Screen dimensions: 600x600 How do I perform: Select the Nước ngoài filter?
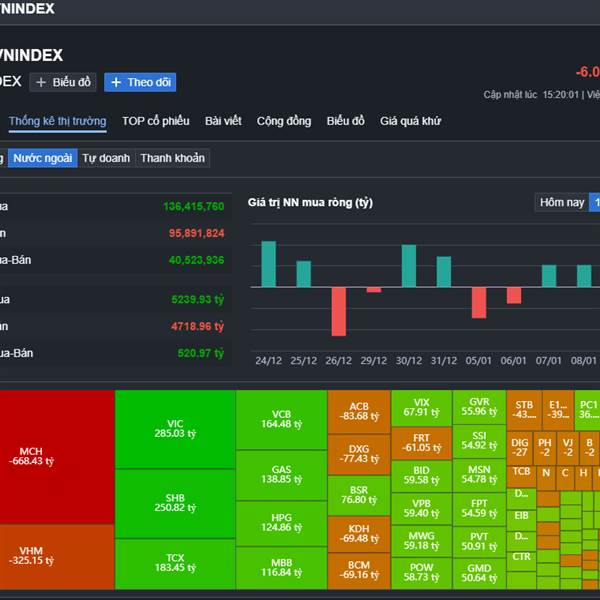click(x=42, y=158)
